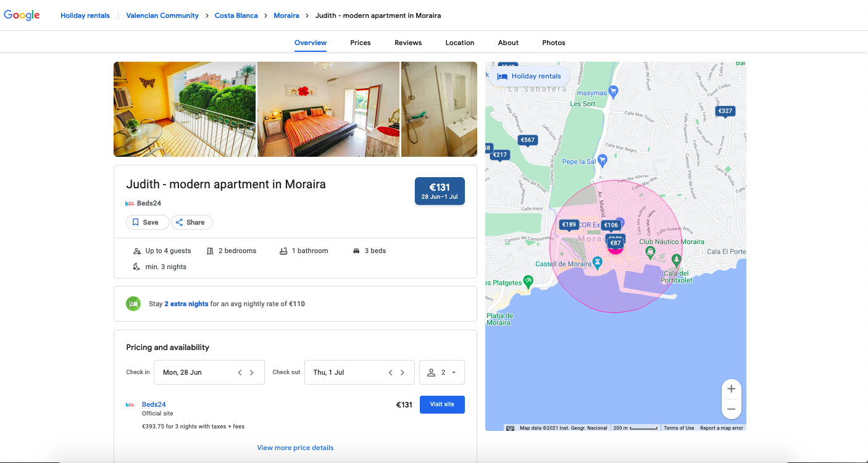Click the Castell de Moraira marker
Viewport: 868px width, 463px height.
[x=598, y=263]
